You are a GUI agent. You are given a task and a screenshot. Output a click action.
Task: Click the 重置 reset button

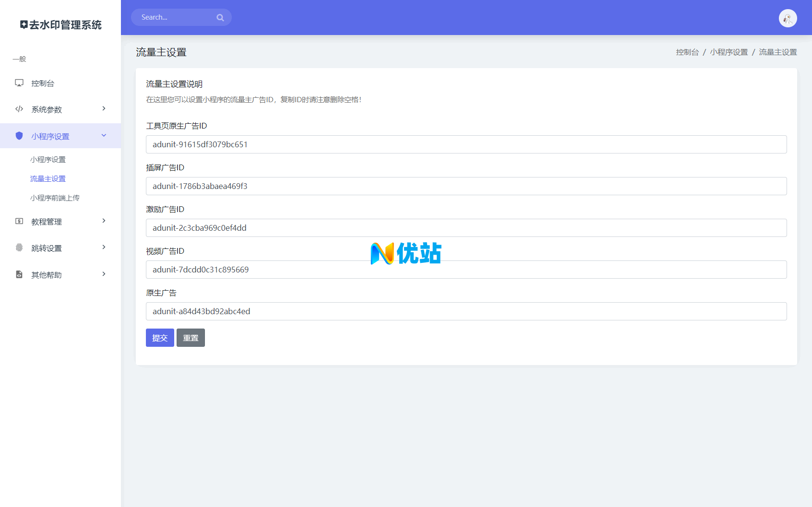pyautogui.click(x=191, y=338)
